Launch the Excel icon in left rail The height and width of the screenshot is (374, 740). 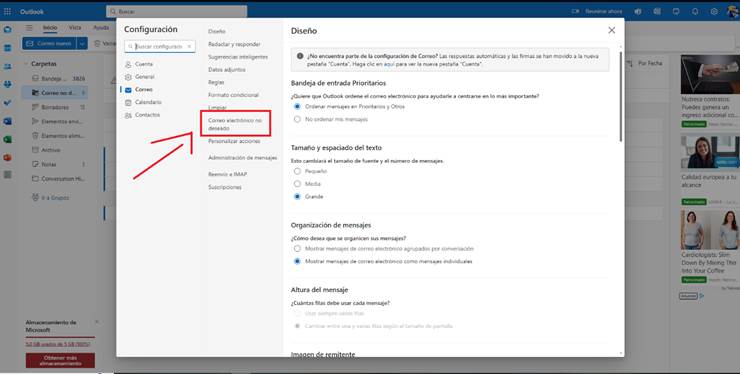[x=8, y=139]
